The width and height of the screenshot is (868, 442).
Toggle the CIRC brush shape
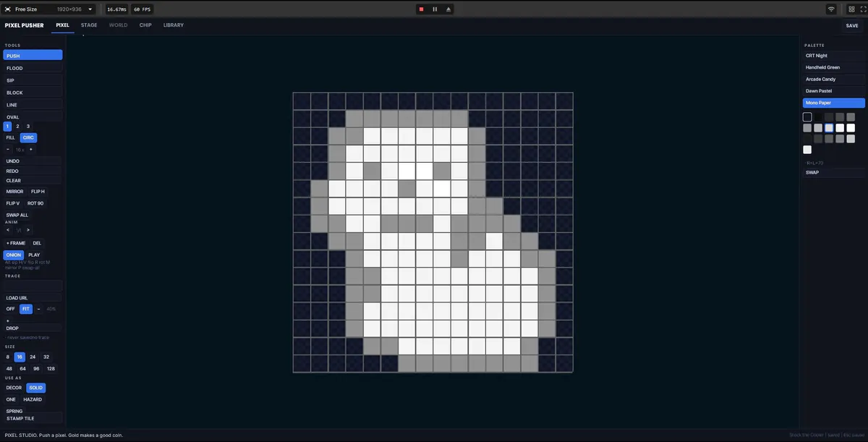pyautogui.click(x=28, y=137)
